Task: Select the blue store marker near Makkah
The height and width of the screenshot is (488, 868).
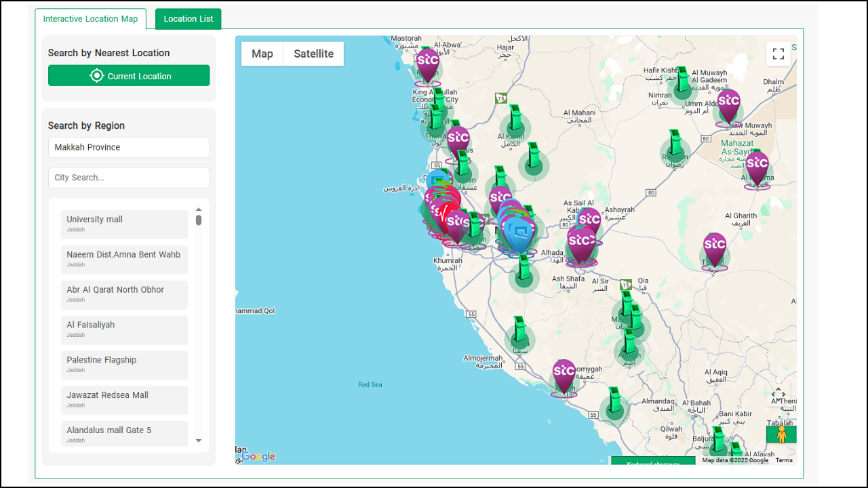Action: (x=520, y=235)
